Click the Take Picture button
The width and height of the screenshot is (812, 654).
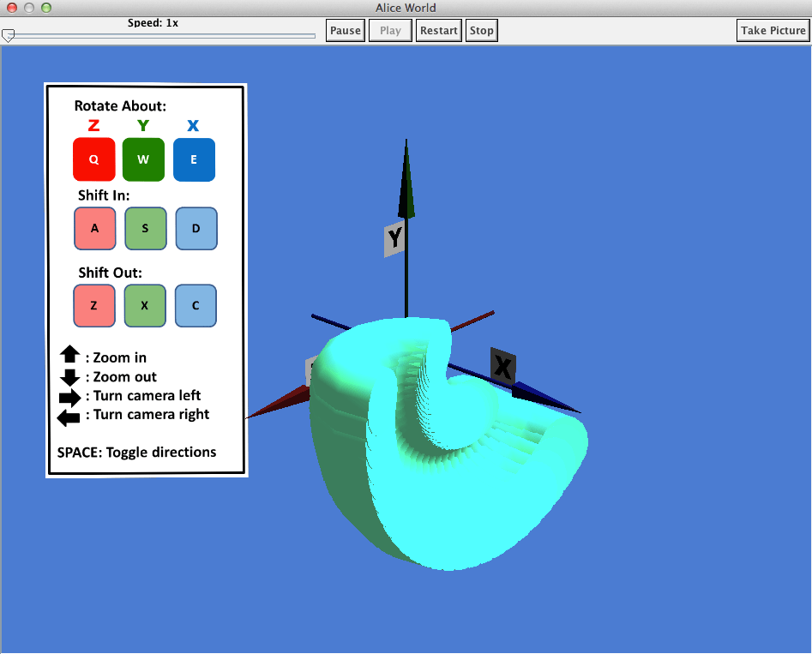pos(773,31)
